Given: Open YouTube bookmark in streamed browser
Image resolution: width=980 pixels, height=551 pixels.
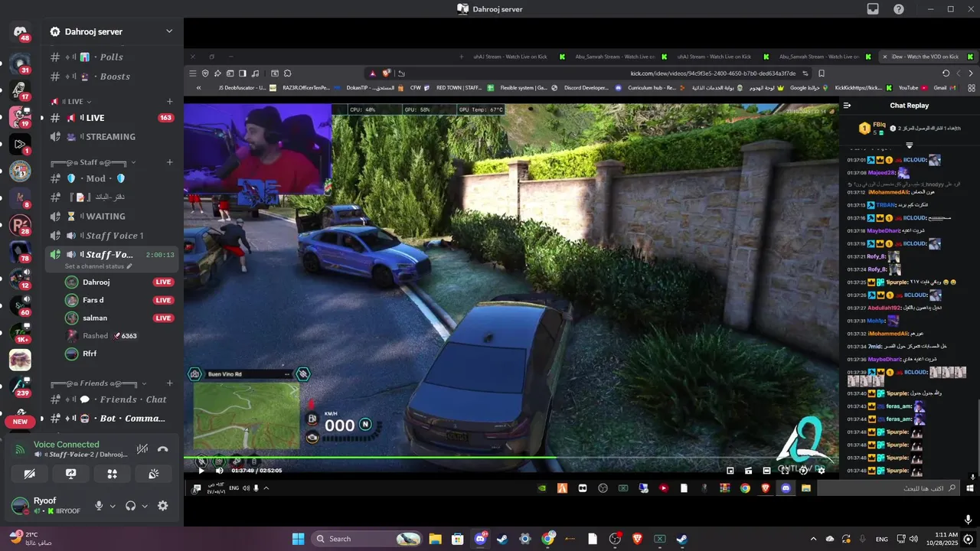Looking at the screenshot, I should (913, 88).
